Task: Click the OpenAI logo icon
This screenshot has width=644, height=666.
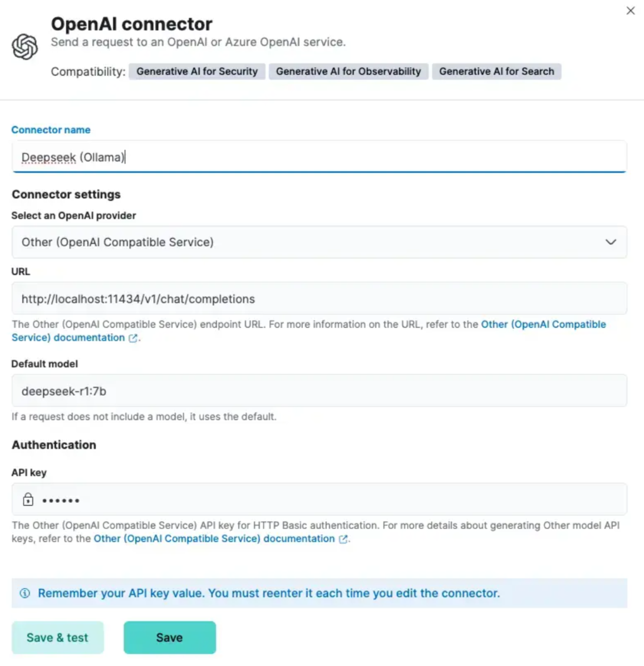Action: coord(25,46)
